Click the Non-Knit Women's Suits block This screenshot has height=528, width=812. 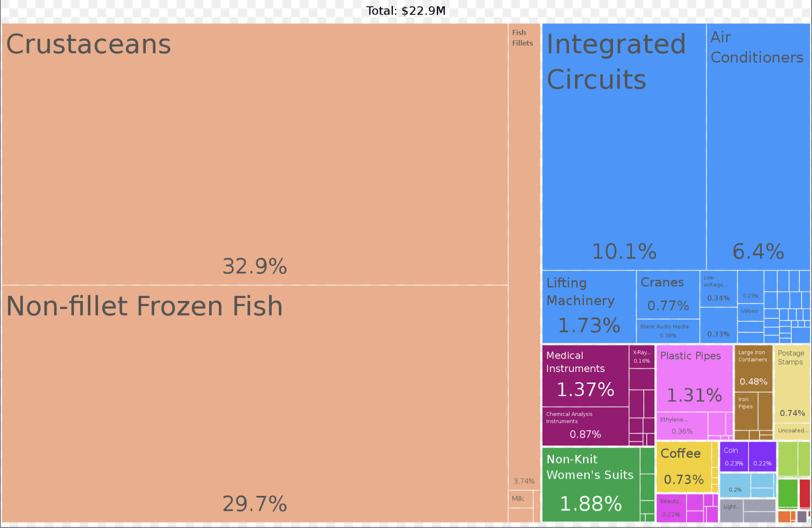591,484
